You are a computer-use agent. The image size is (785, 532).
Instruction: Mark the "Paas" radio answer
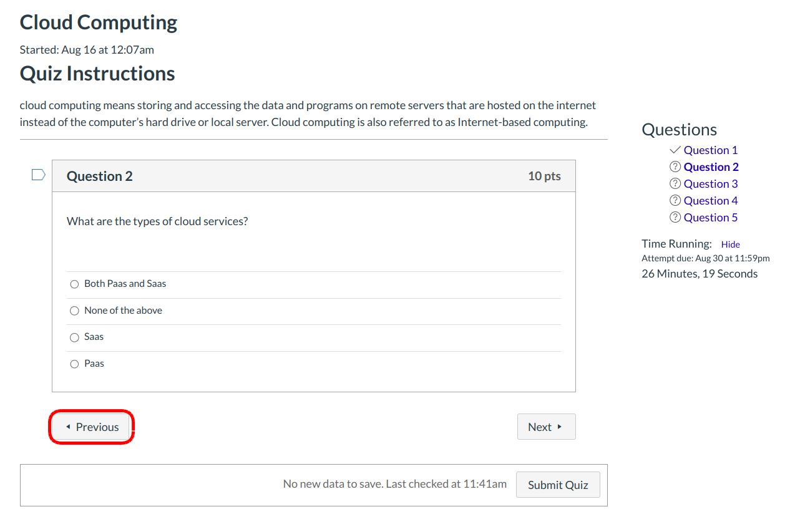pyautogui.click(x=74, y=364)
